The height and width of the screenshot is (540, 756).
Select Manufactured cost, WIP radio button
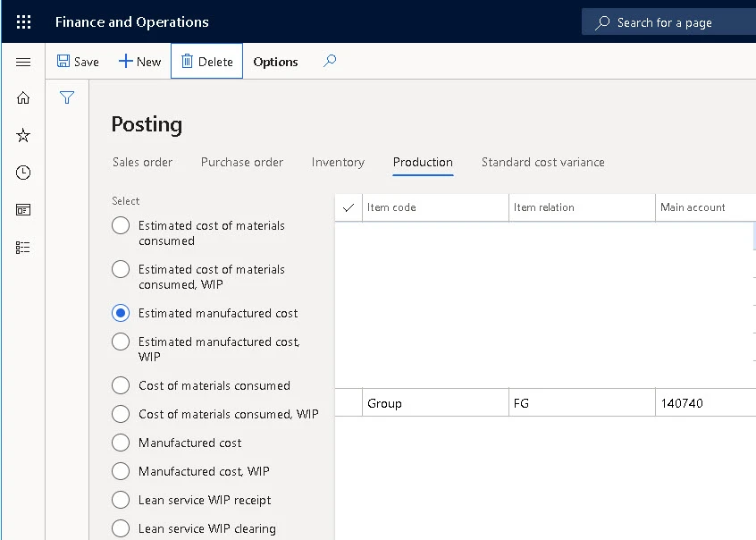(121, 471)
